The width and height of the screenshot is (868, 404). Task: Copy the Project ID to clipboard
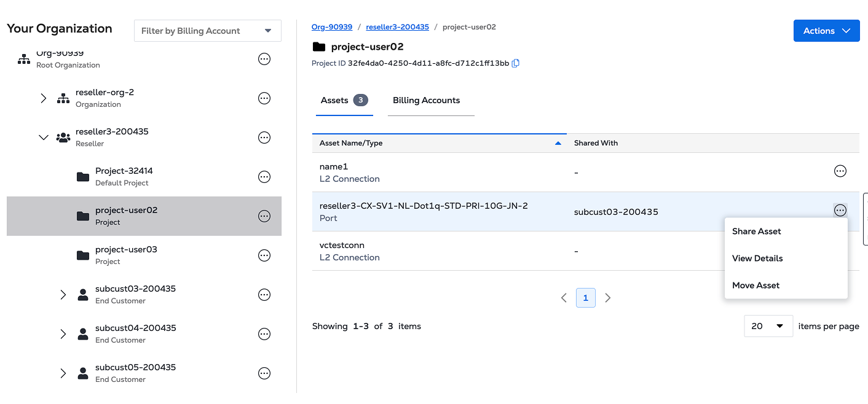click(x=516, y=63)
